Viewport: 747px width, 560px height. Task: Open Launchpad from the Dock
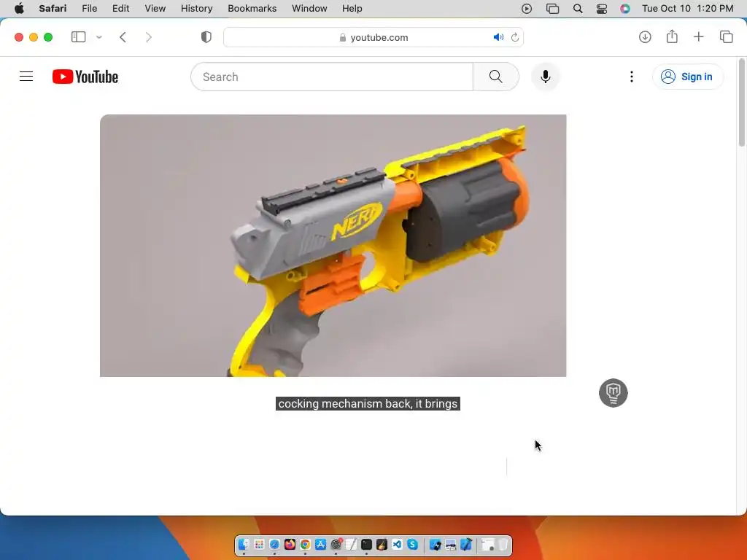click(x=259, y=544)
